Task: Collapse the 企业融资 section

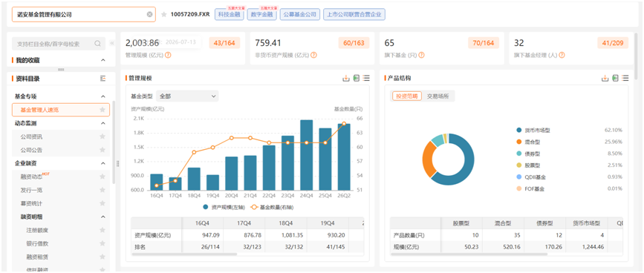Action: (103, 163)
